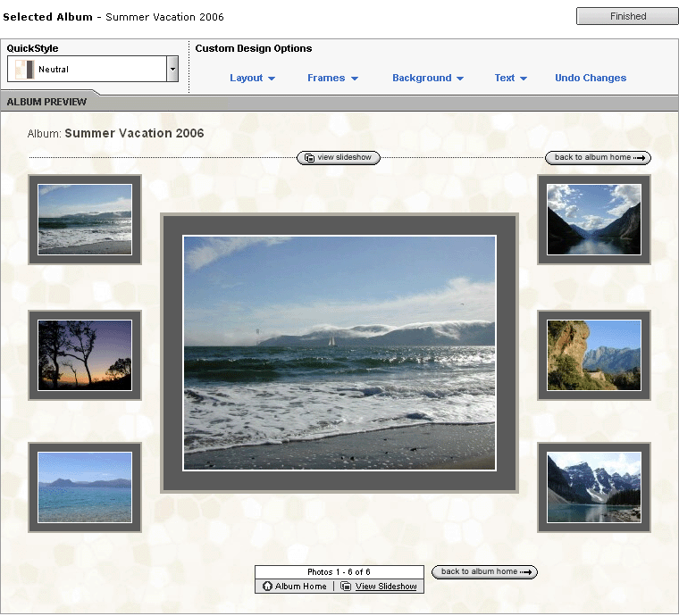Select the rocky cliff and mountains thumbnail
The image size is (679, 616).
tap(594, 355)
